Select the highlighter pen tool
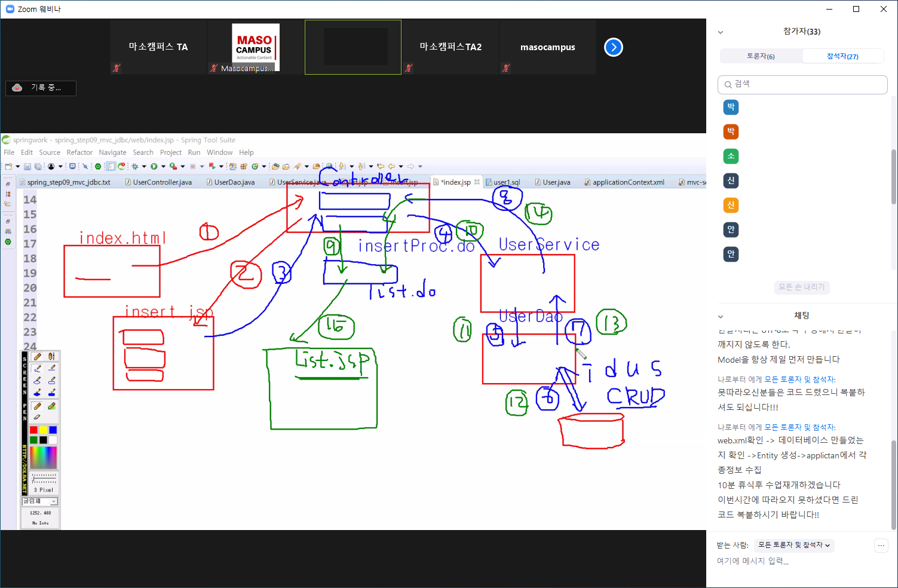898x588 pixels. 52,406
